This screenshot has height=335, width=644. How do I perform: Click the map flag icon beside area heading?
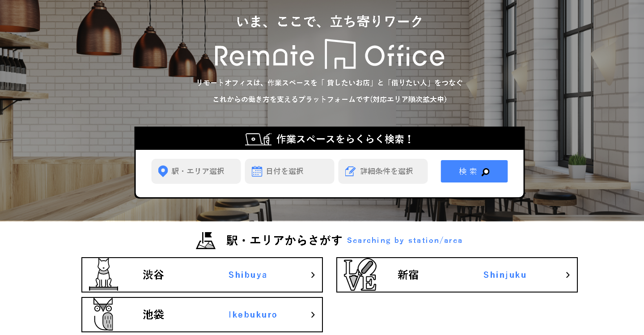coord(206,240)
